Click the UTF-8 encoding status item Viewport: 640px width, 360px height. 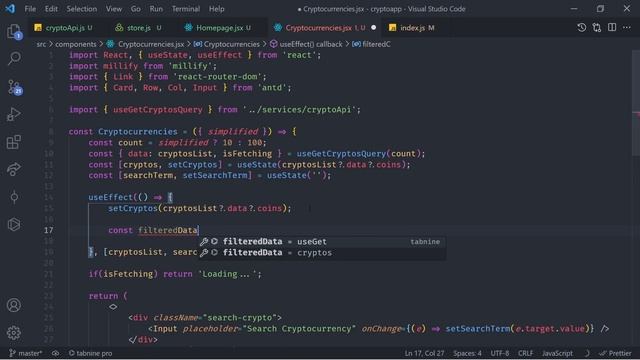500,353
